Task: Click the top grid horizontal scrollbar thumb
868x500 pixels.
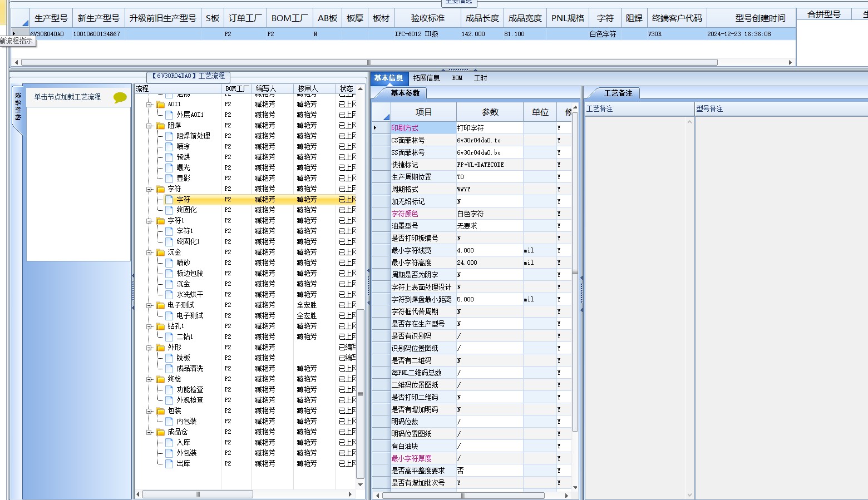Action: [x=369, y=62]
